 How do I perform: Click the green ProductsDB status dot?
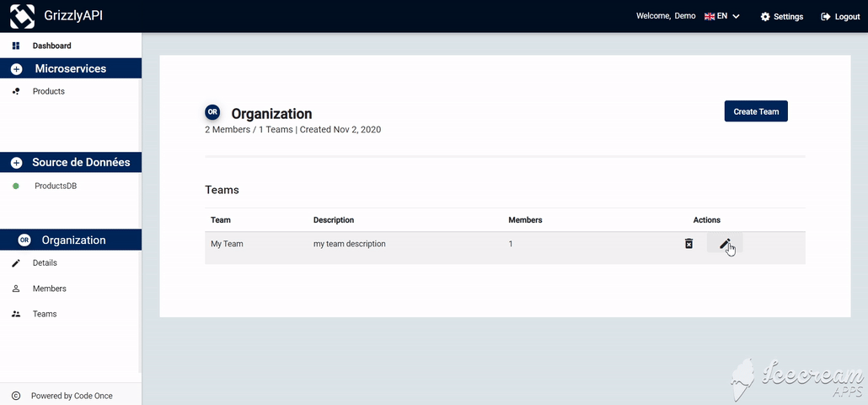(x=15, y=186)
